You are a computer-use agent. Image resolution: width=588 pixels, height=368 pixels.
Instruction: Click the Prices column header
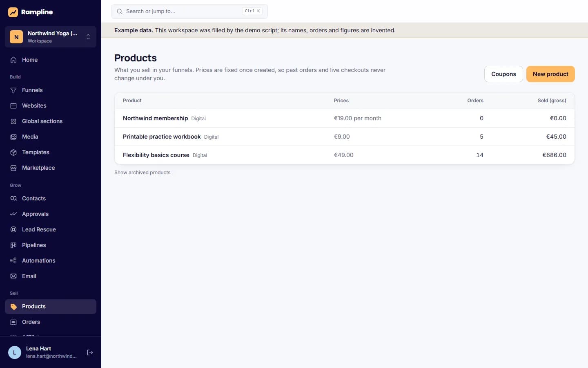(x=341, y=101)
